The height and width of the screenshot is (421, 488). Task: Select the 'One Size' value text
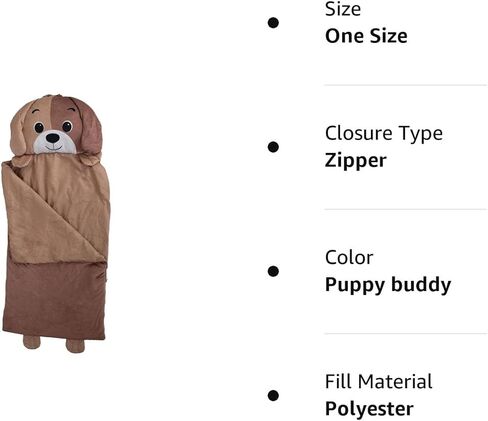pyautogui.click(x=366, y=36)
